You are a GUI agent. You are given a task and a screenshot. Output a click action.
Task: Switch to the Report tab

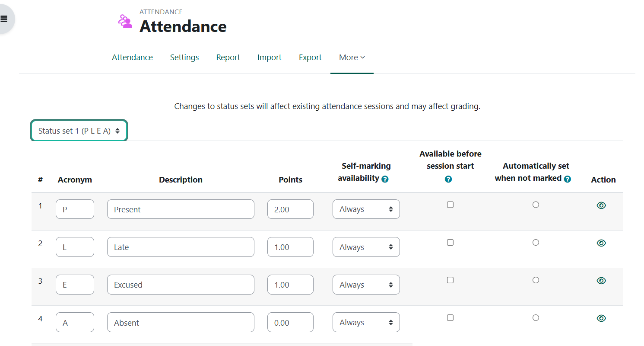coord(228,57)
